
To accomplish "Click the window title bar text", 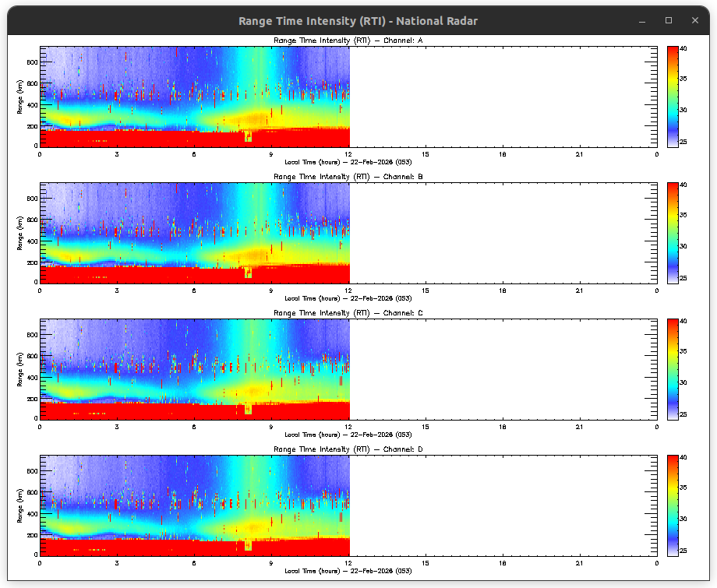I will [x=358, y=21].
